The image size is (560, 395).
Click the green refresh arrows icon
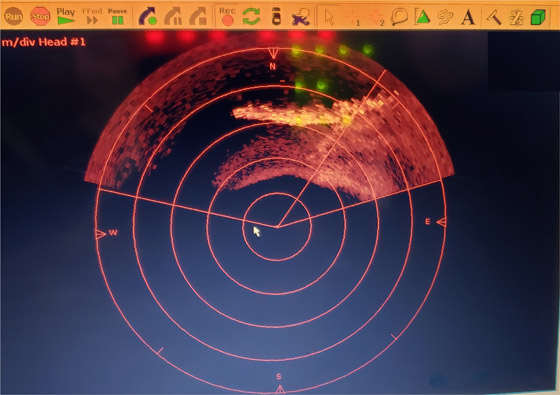251,16
